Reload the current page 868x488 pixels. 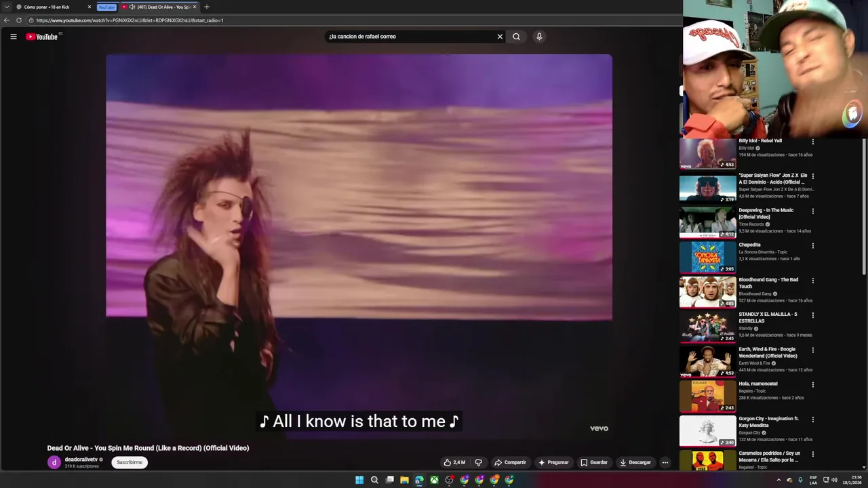(x=18, y=20)
